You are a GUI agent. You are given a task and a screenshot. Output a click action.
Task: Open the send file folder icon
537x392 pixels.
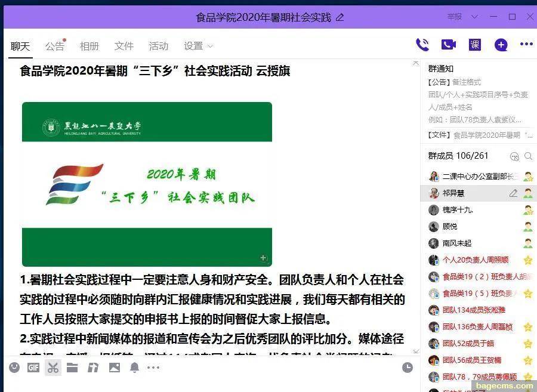(72, 368)
